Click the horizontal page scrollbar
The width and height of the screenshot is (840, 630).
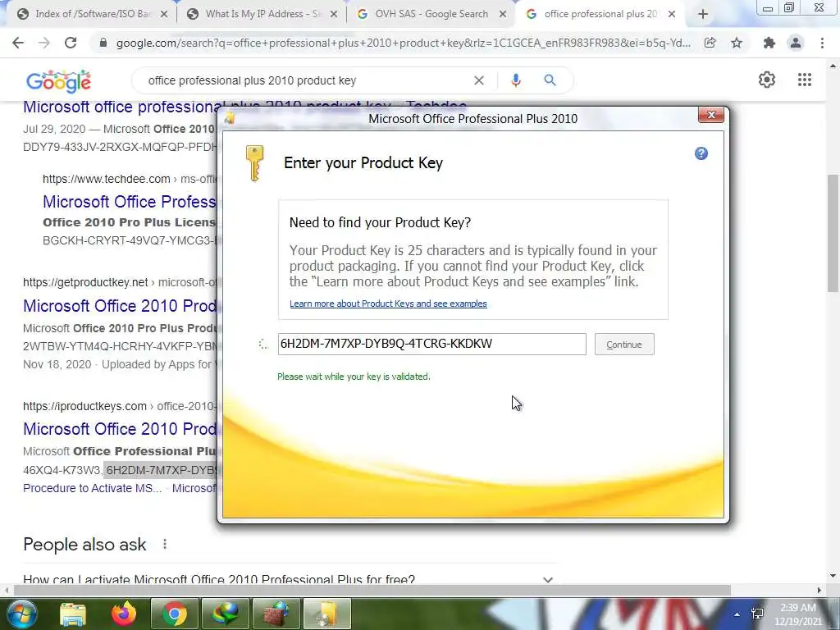coord(372,590)
